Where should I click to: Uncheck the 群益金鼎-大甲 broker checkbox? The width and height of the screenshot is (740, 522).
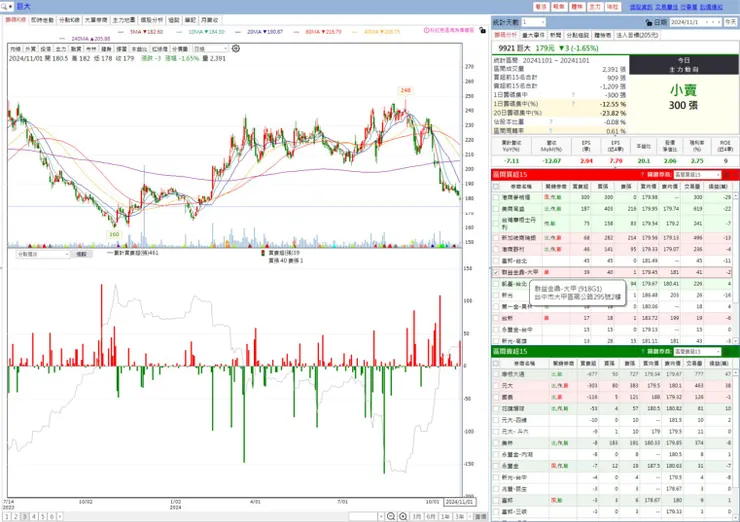pos(496,272)
